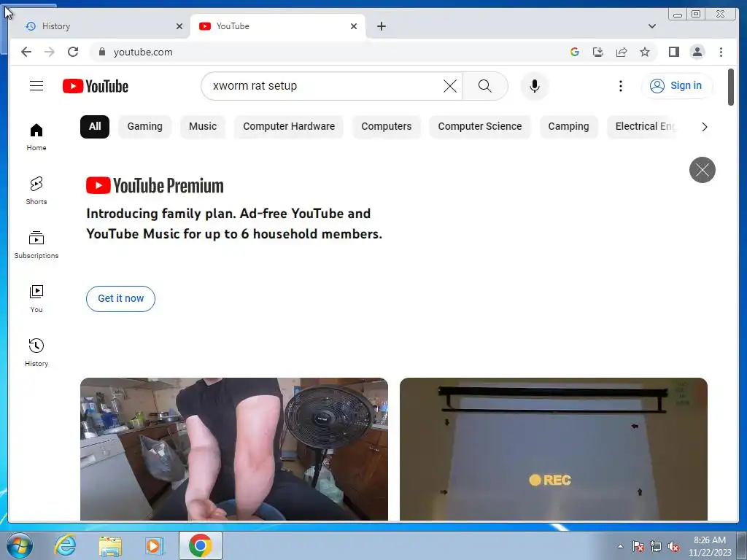Viewport: 747px width, 560px height.
Task: Click the Google icon in address bar
Action: (x=575, y=52)
